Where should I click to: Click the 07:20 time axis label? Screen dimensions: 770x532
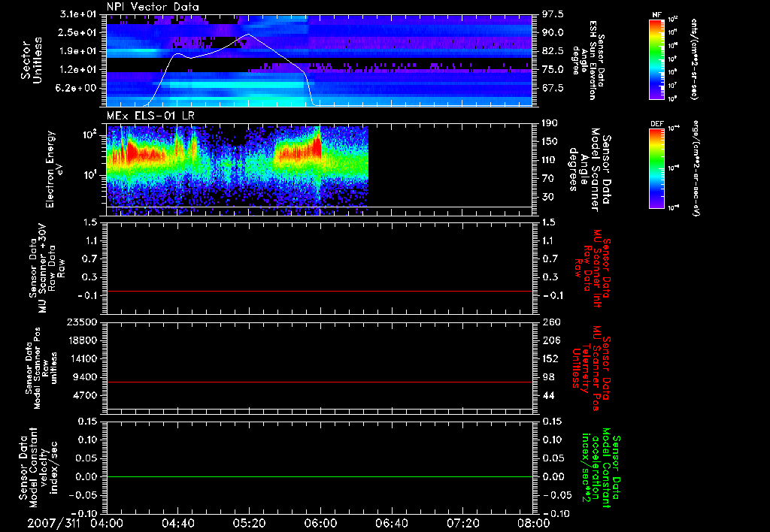[462, 523]
